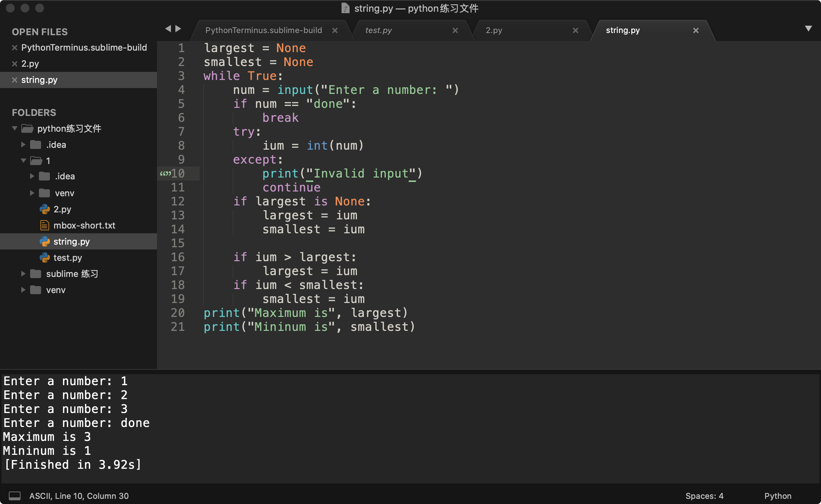
Task: Click the tab history forward arrow
Action: point(178,29)
